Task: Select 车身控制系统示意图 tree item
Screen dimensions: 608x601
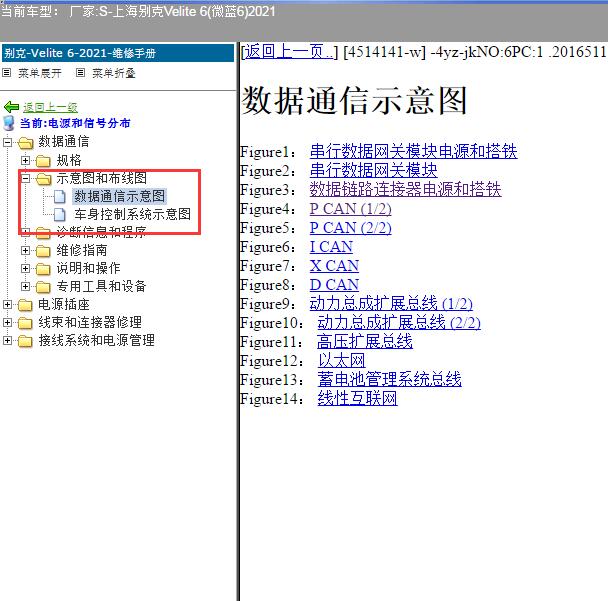Action: [133, 214]
